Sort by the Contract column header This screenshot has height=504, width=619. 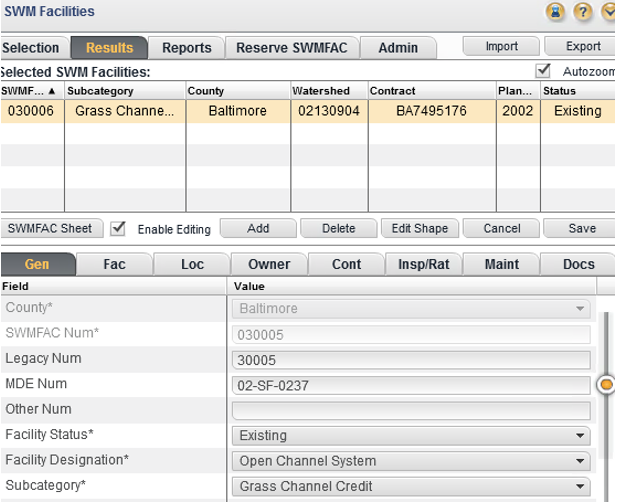pyautogui.click(x=431, y=91)
